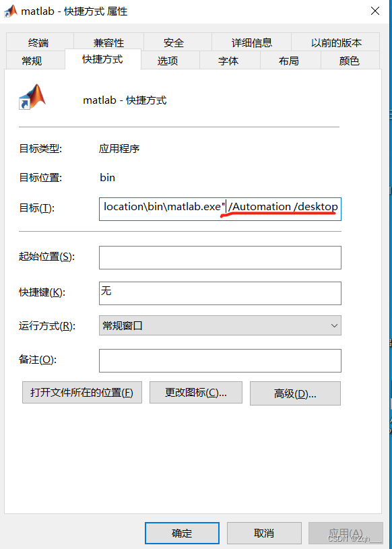The width and height of the screenshot is (392, 549).
Task: Click 打开文件所在的位置 button
Action: (82, 393)
